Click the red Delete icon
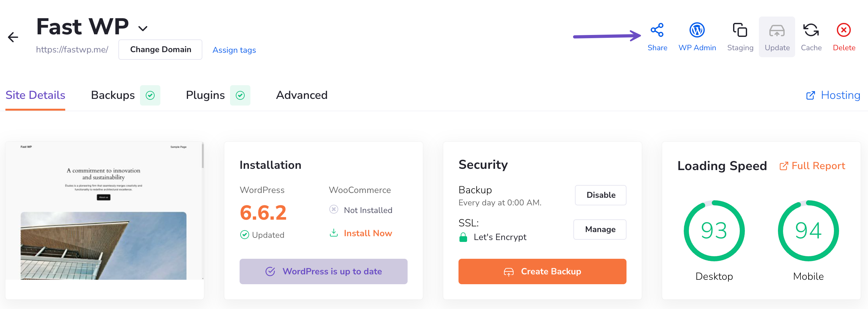The height and width of the screenshot is (309, 868). tap(843, 30)
